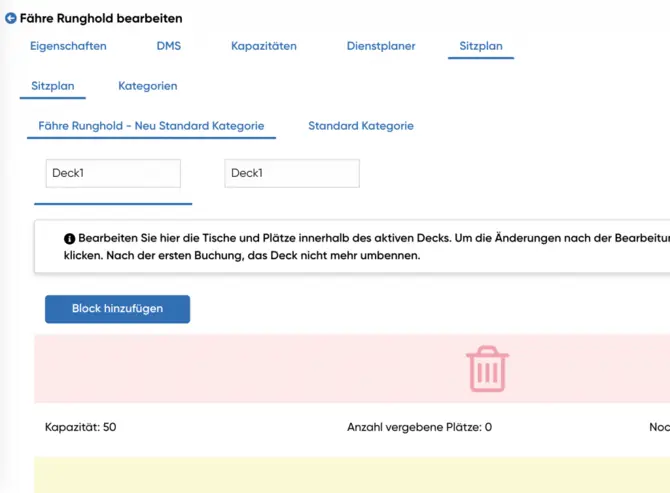This screenshot has width=670, height=493.
Task: Focus the second Deck1 text field
Action: click(x=291, y=173)
